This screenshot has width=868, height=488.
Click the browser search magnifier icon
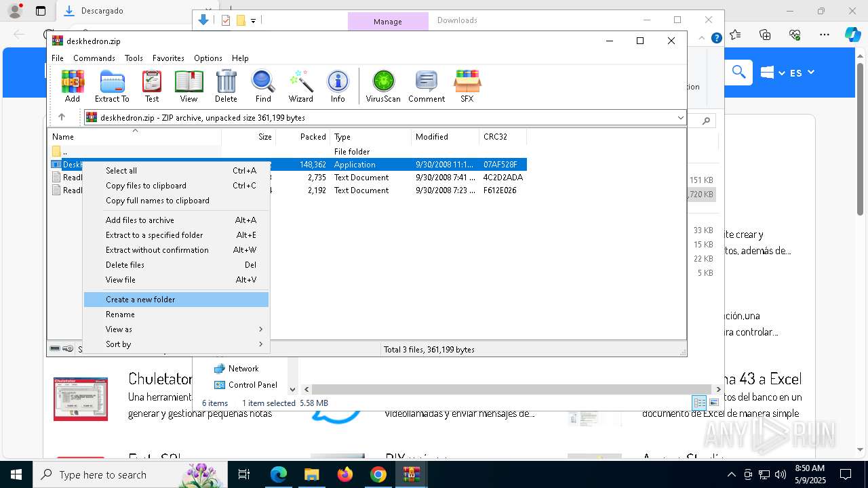(739, 72)
